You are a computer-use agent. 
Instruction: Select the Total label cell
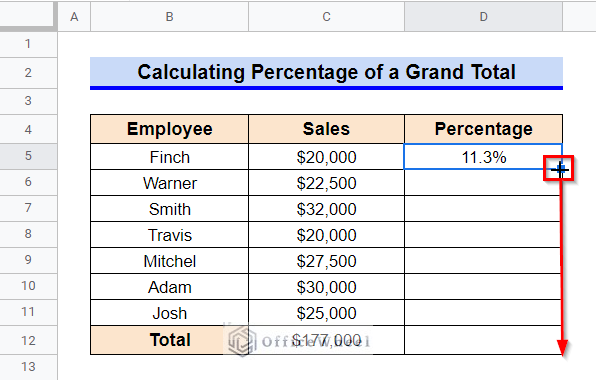coord(170,340)
